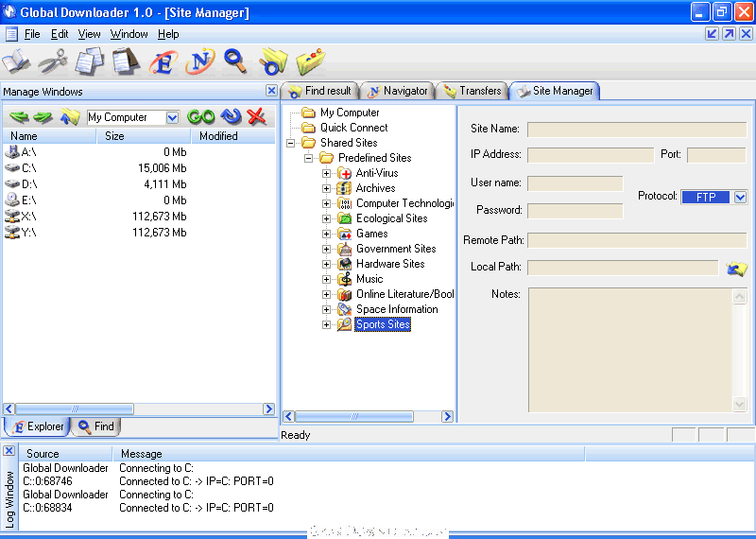Open the Navigator 'N' toolbar icon

pyautogui.click(x=199, y=61)
